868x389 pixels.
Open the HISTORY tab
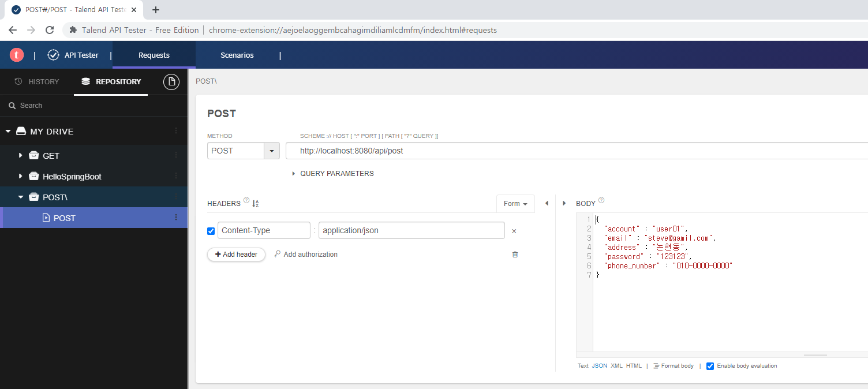(x=37, y=81)
